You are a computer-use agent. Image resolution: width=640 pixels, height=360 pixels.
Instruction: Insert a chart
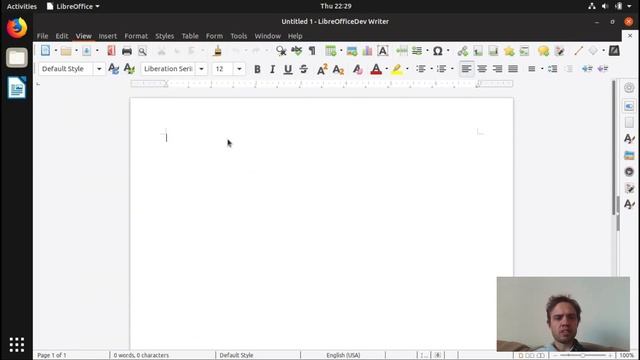pyautogui.click(x=367, y=51)
